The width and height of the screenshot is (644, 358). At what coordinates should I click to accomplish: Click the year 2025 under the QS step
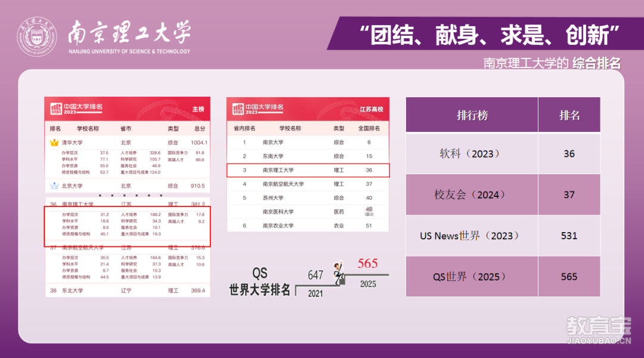tap(368, 284)
